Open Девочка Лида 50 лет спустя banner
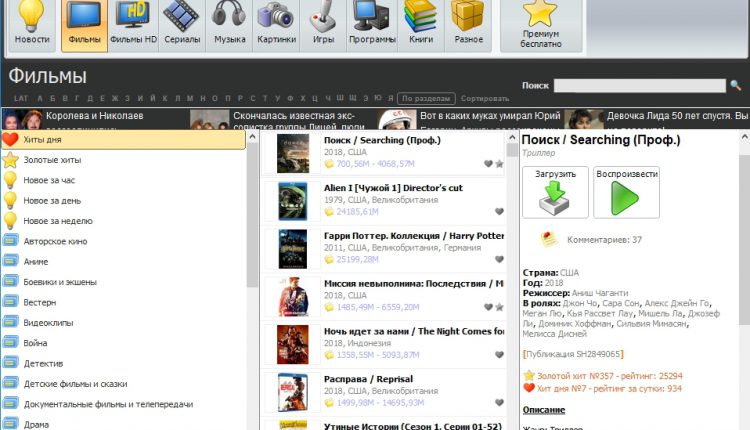Image resolution: width=750 pixels, height=430 pixels. (656, 119)
